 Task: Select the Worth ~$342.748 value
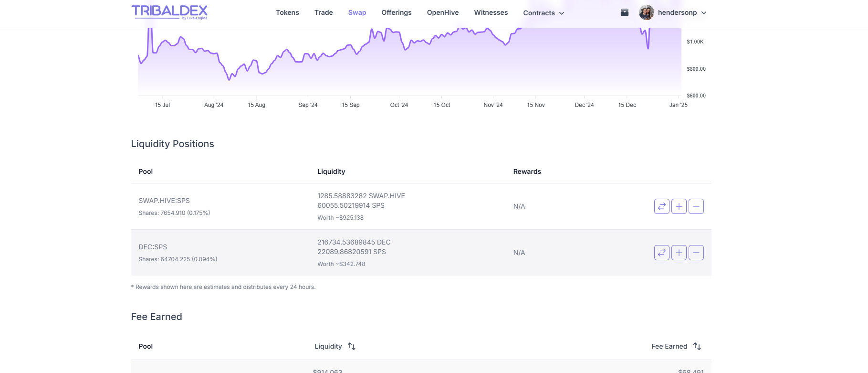(x=341, y=264)
